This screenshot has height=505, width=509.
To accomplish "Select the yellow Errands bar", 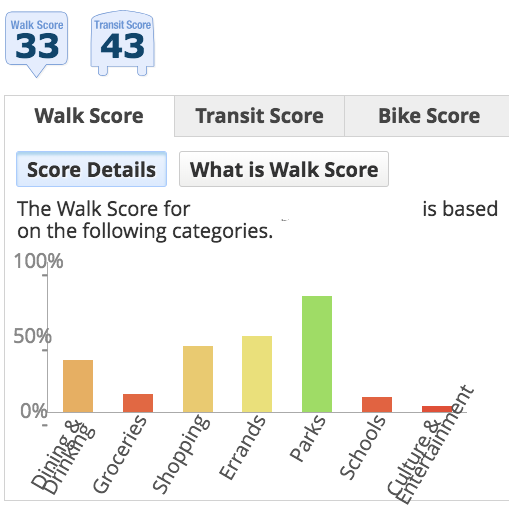I will click(x=257, y=374).
